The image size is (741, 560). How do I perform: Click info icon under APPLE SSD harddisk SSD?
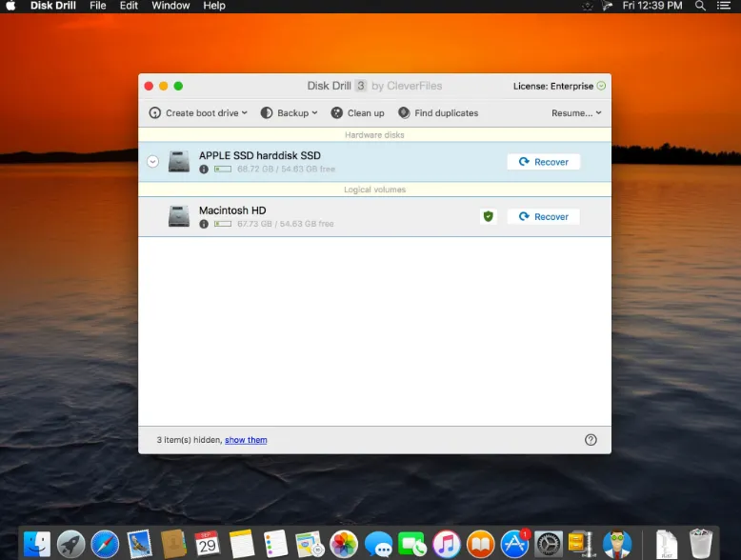[204, 170]
